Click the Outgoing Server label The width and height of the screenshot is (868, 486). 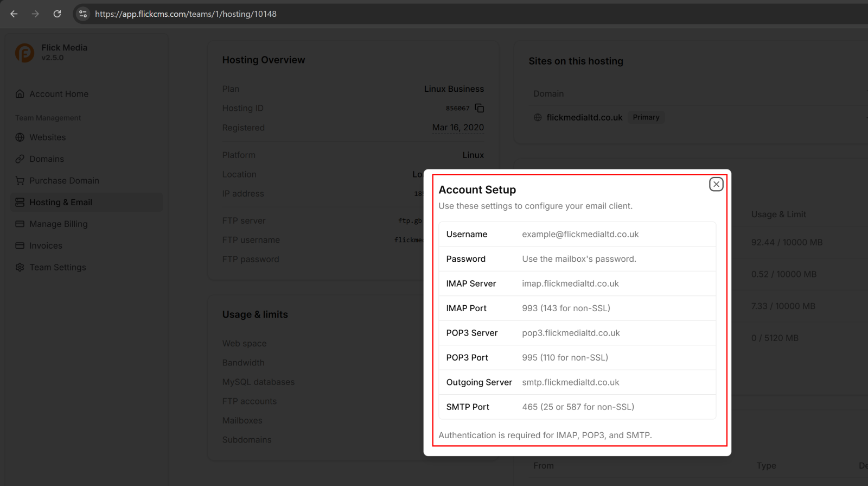coord(479,382)
